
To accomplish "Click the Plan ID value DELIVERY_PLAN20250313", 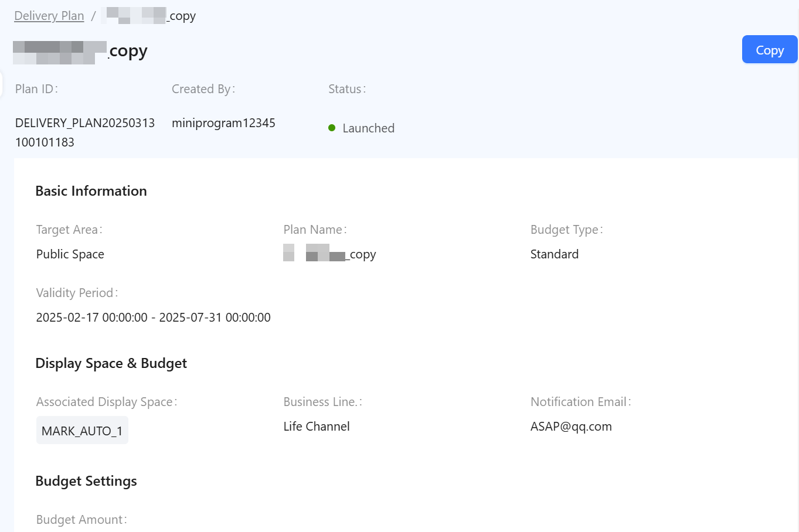I will (85, 123).
